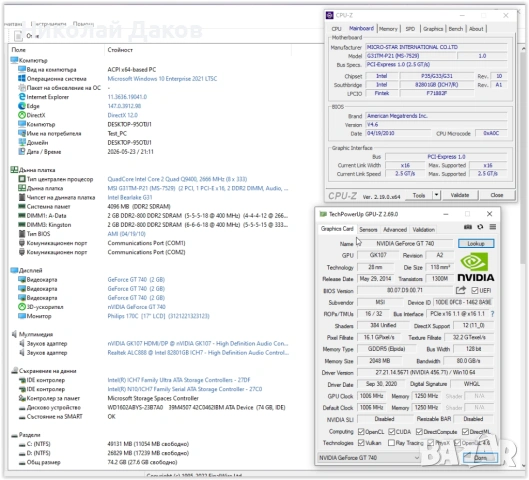529x480 pixels.
Task: Toggle the Vulkan checkbox
Action: [361, 443]
